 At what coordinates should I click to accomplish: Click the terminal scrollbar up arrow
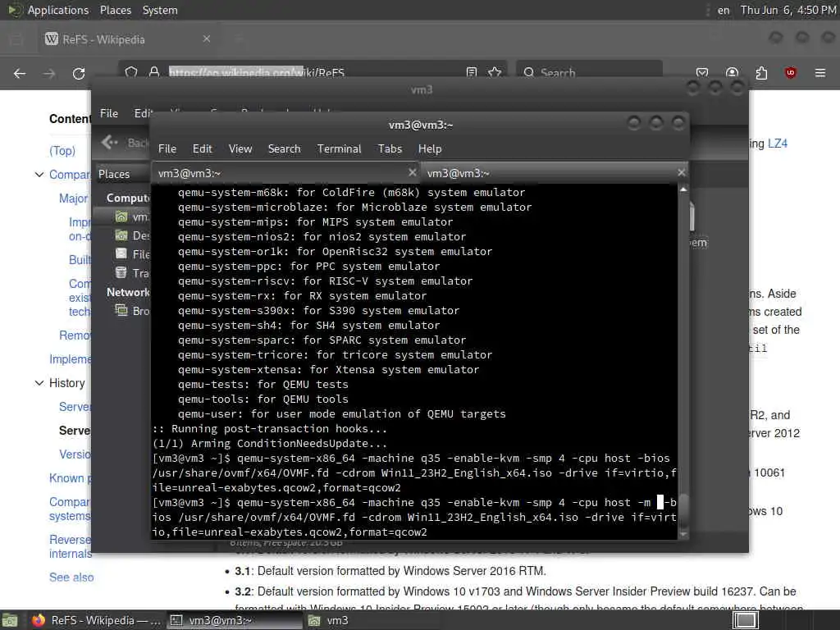coord(683,189)
